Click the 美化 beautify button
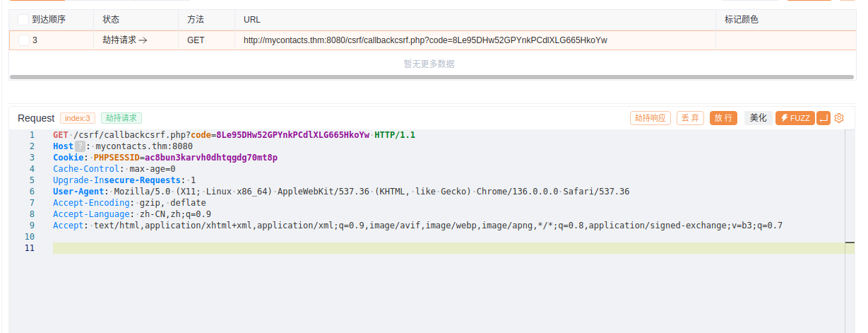Screen dimensions: 868x333 (758, 118)
